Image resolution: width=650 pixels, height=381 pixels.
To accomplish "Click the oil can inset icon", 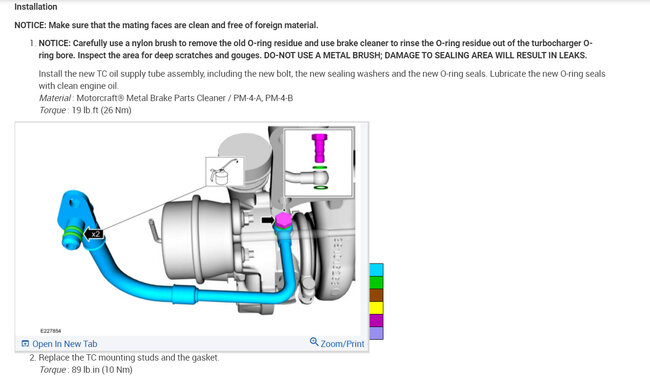I will [x=224, y=171].
